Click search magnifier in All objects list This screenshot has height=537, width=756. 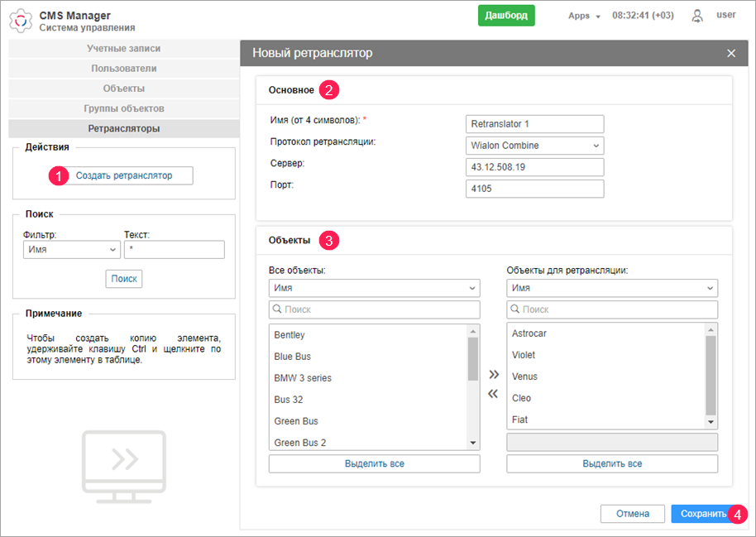click(278, 309)
